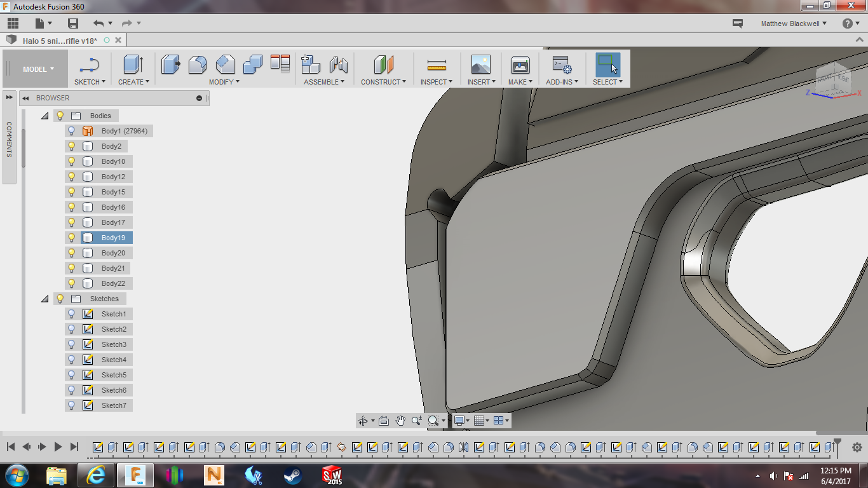Viewport: 868px width, 488px height.
Task: Collapse the Bodies folder
Action: (x=45, y=116)
